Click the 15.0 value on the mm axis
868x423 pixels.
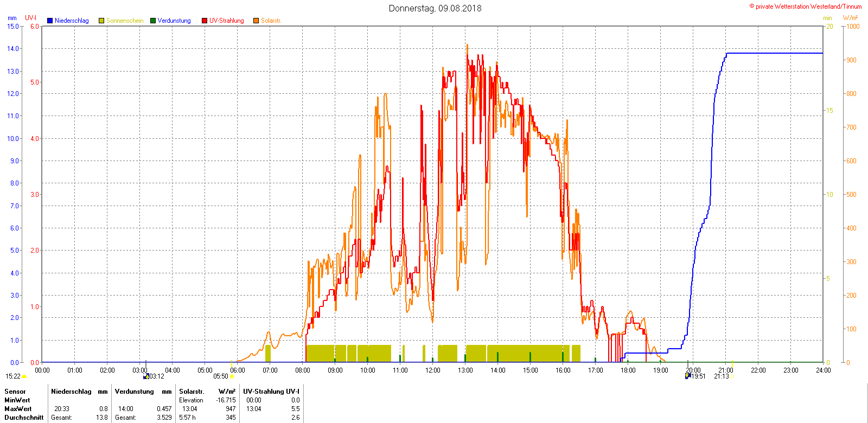point(13,26)
